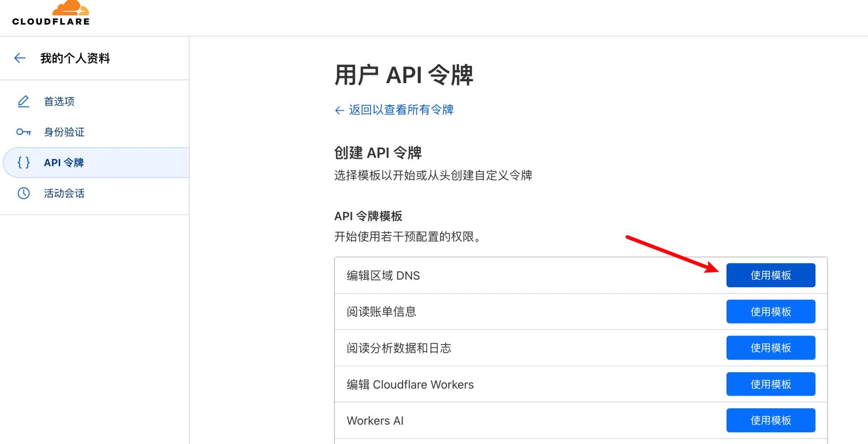
Task: Click the Workers AI row label
Action: point(375,421)
